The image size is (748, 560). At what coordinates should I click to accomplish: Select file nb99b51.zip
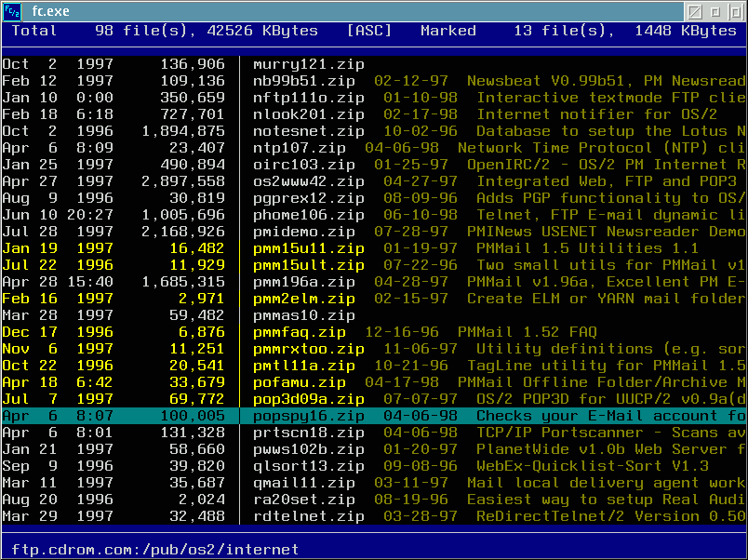[304, 81]
